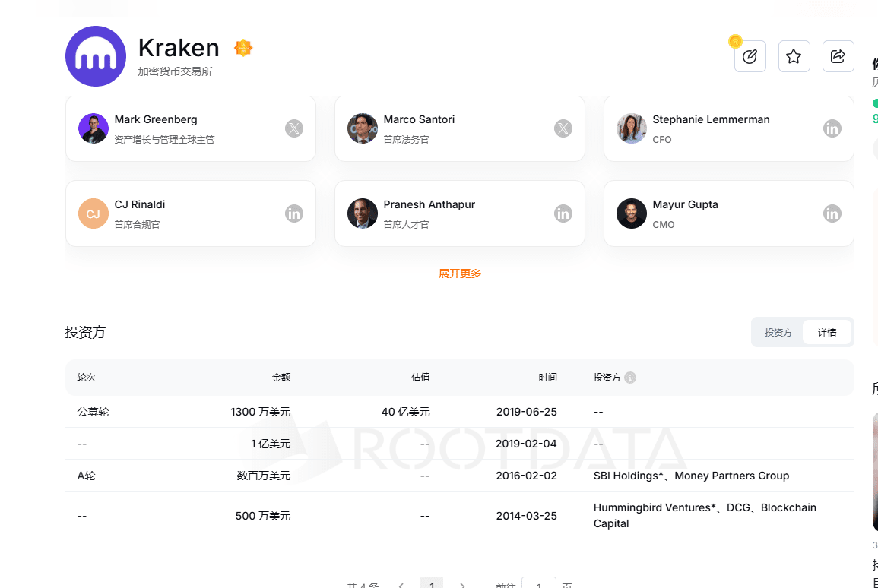Click the orange verified badge beside Kraken
878x588 pixels.
(x=243, y=48)
